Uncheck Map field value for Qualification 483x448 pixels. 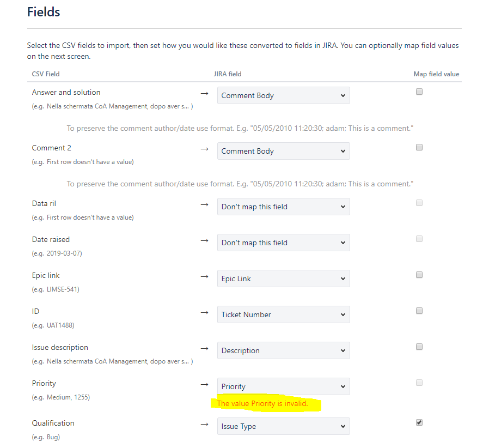[x=419, y=422]
